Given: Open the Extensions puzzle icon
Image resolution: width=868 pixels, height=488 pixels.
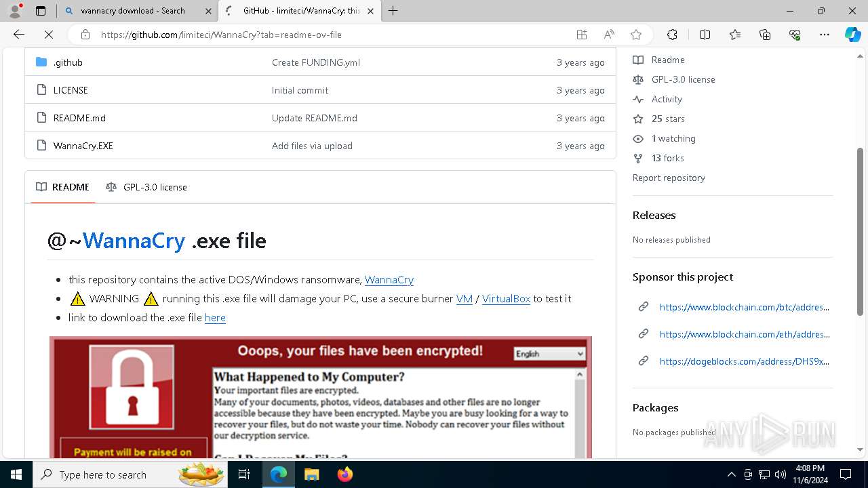Looking at the screenshot, I should (672, 35).
